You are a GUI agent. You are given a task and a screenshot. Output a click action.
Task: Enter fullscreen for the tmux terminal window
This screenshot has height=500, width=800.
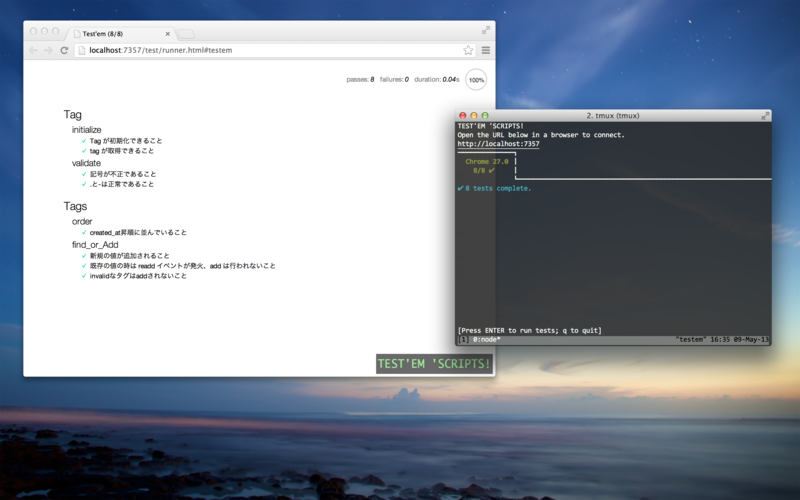click(765, 116)
